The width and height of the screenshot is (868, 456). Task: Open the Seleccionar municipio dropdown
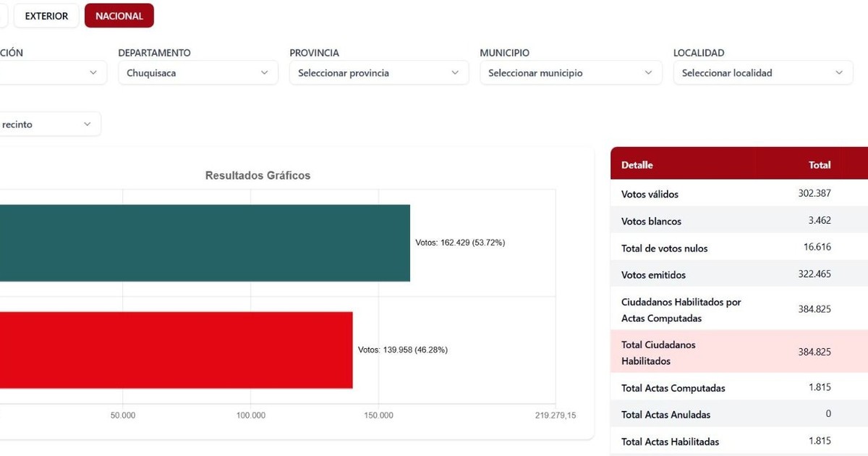click(x=570, y=72)
